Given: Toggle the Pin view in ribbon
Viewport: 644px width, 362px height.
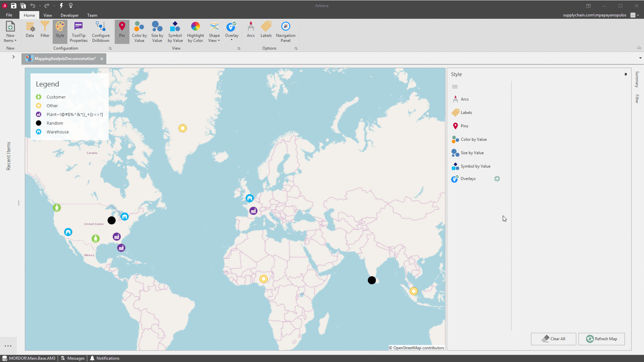Looking at the screenshot, I should [x=122, y=32].
